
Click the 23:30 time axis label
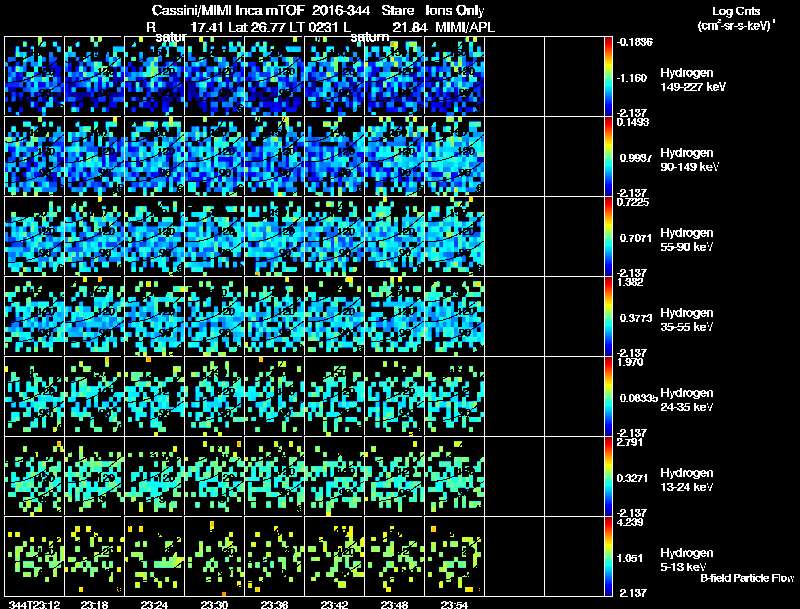pos(214,605)
